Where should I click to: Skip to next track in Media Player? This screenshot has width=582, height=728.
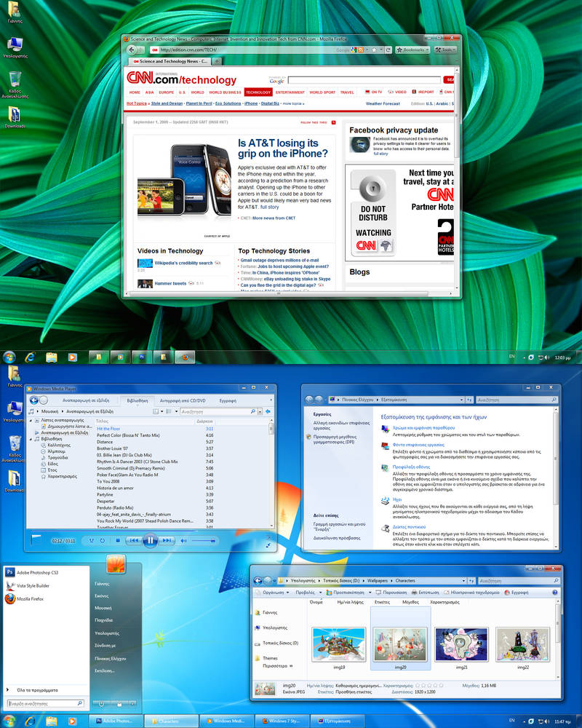pyautogui.click(x=167, y=540)
